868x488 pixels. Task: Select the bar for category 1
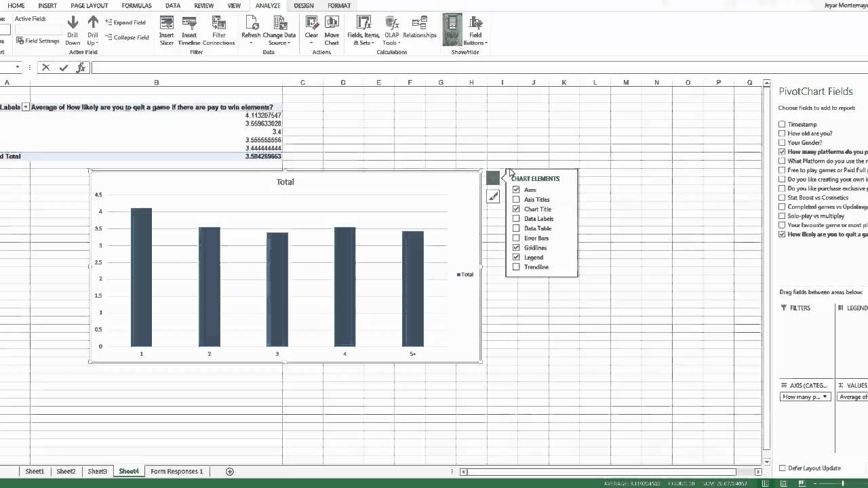pos(141,277)
